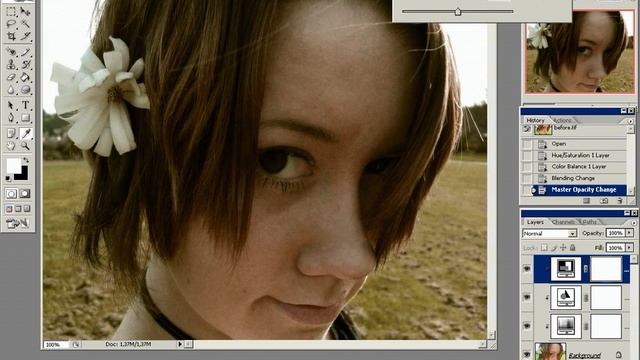This screenshot has height=360, width=640.
Task: Open the Fill slider arrow
Action: tap(629, 247)
